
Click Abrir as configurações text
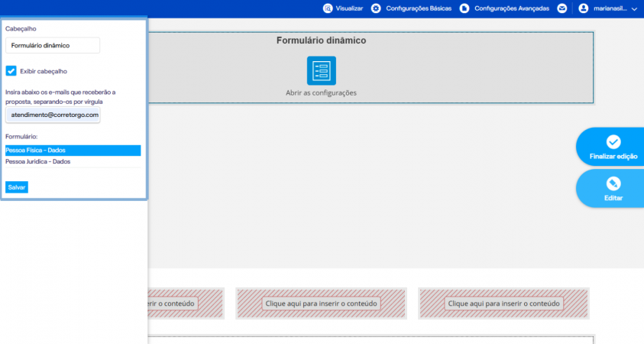(321, 93)
